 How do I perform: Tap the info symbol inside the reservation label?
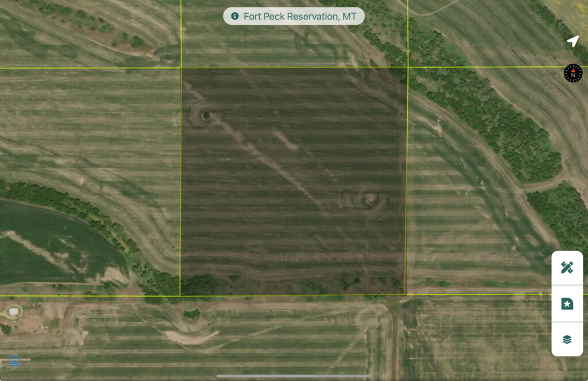[235, 16]
